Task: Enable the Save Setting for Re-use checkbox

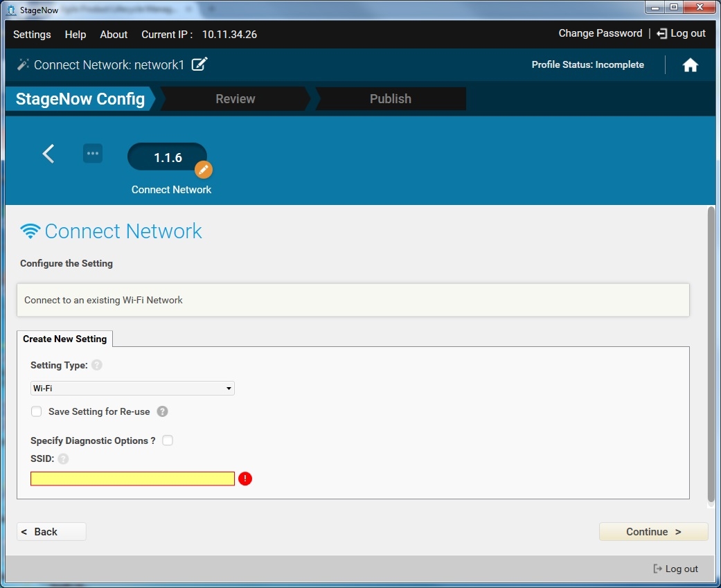Action: (x=37, y=411)
